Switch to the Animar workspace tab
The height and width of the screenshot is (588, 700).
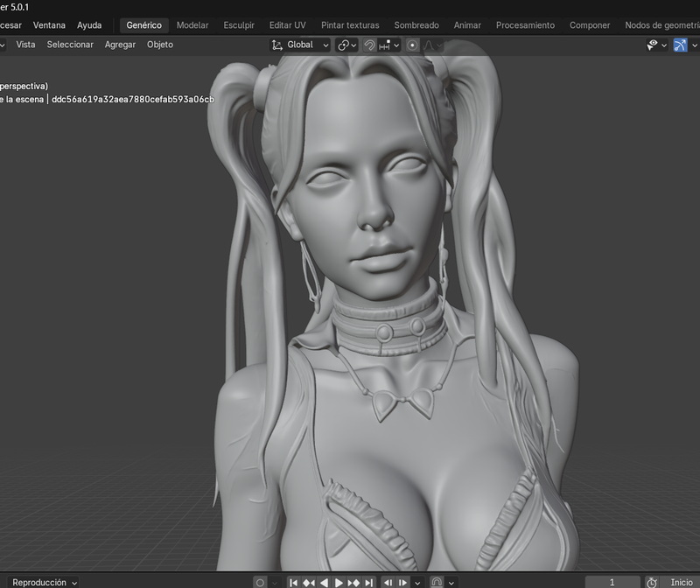click(x=467, y=25)
